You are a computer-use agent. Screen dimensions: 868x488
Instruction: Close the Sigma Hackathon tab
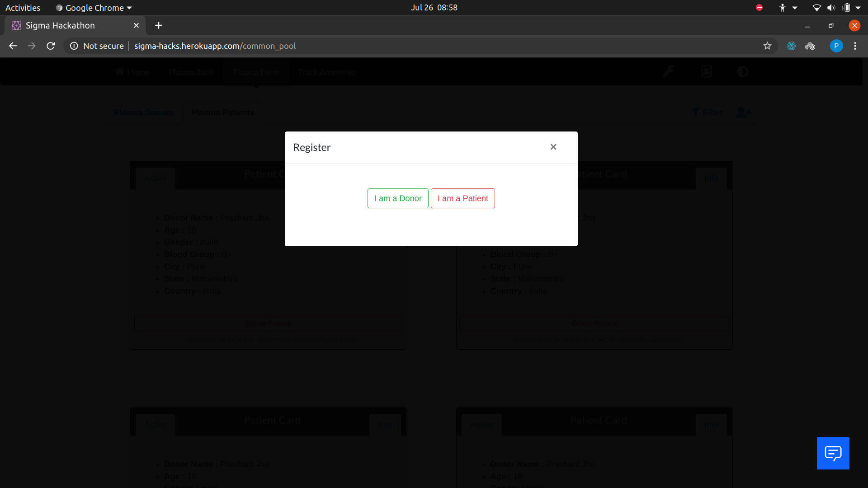tap(136, 26)
